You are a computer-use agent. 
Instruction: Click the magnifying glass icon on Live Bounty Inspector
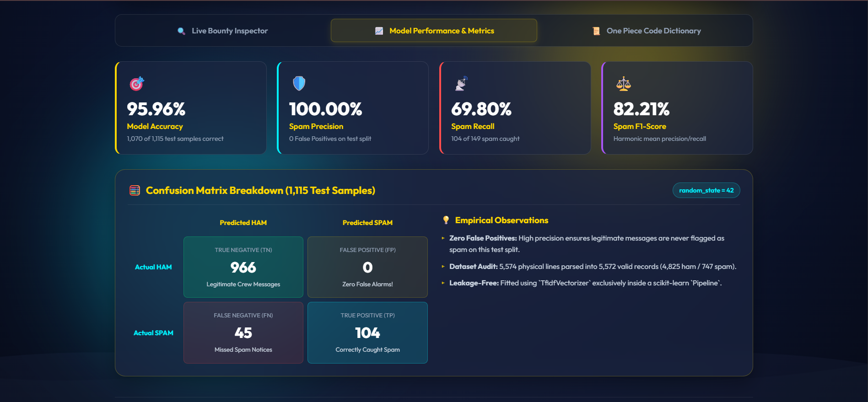182,31
